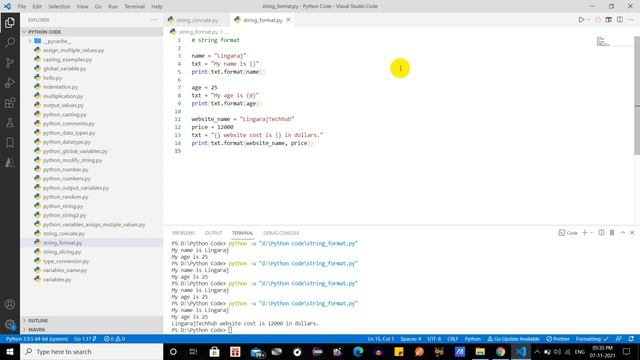Open the Help menu
The image size is (640, 360).
tap(157, 6)
